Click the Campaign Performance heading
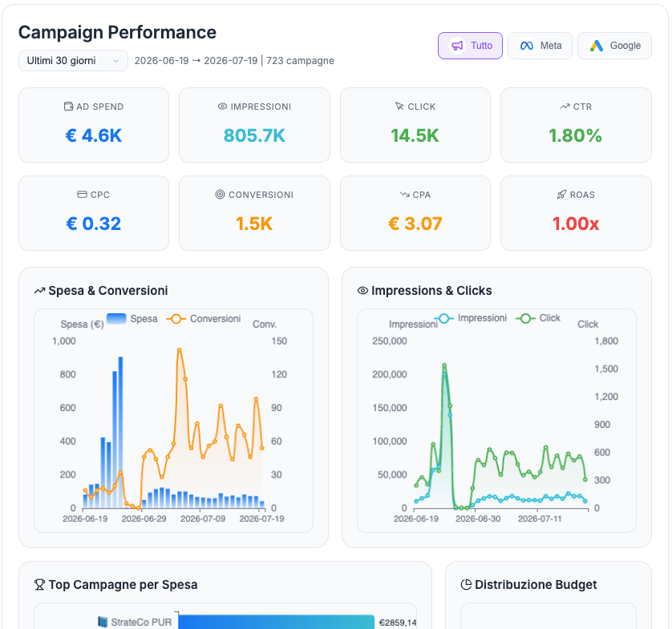672x629 pixels. click(x=117, y=33)
